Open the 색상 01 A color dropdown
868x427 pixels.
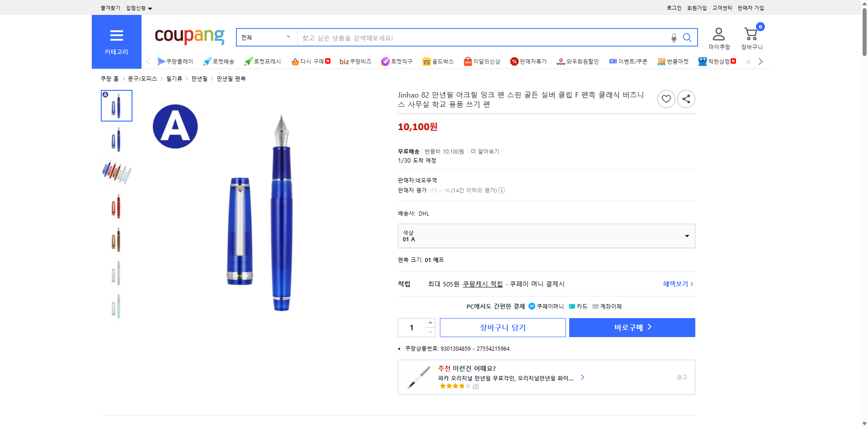546,235
